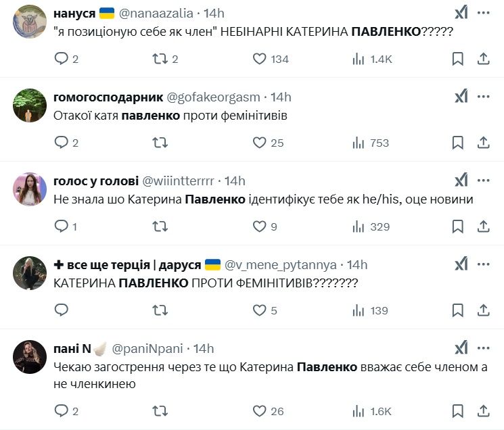Bookmark the гомогосподарник tweet
Image resolution: width=504 pixels, height=430 pixels.
coord(458,143)
